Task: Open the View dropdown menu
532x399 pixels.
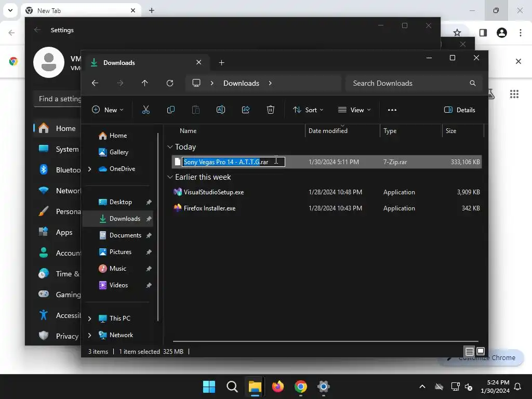Action: tap(354, 110)
